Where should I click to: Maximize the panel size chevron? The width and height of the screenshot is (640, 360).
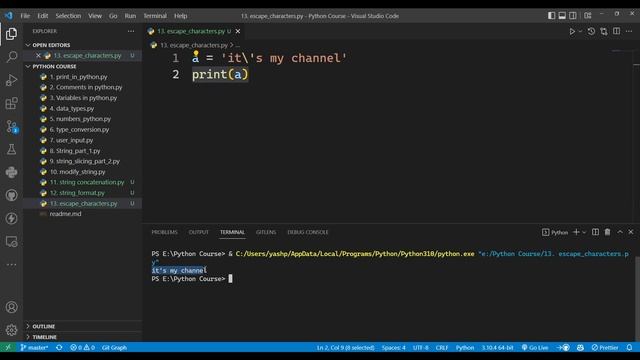coord(620,232)
